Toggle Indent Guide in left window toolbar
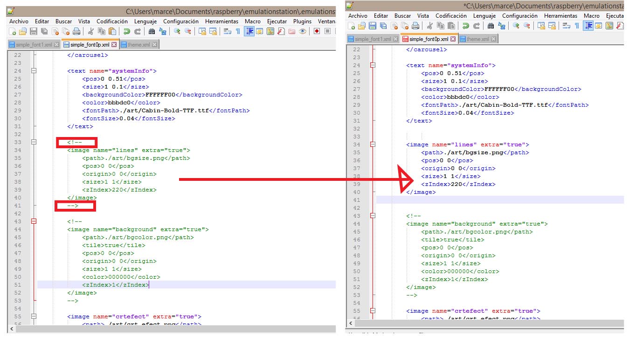 [x=249, y=31]
